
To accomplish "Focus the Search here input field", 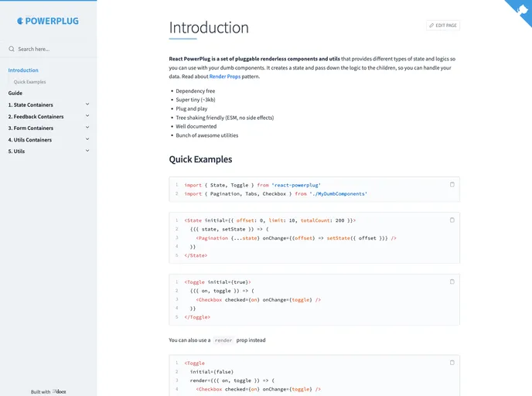I will 49,49.
